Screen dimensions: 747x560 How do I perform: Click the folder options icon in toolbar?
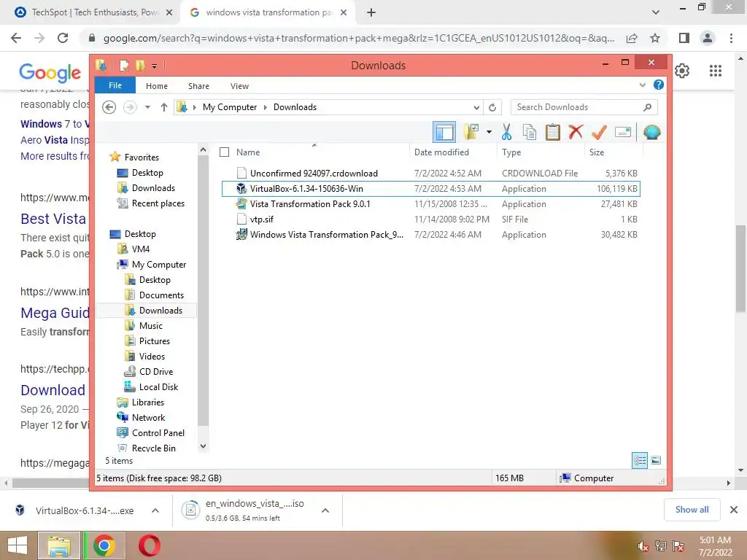[471, 132]
